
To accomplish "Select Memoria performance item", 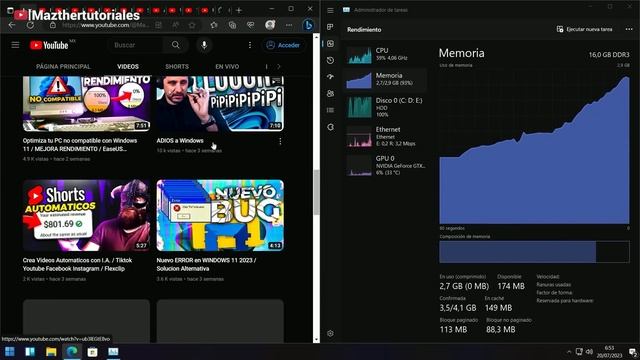I will [386, 79].
